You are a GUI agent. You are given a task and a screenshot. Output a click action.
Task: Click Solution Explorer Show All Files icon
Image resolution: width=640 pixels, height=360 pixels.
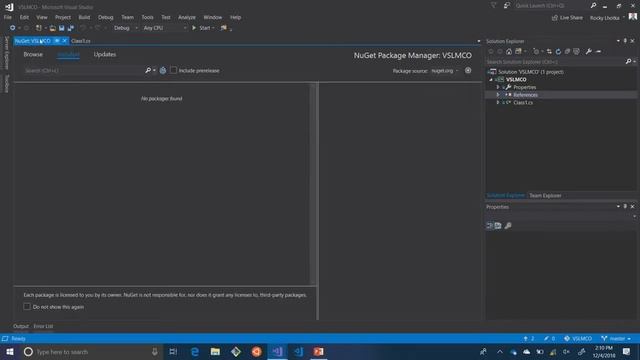pos(576,51)
